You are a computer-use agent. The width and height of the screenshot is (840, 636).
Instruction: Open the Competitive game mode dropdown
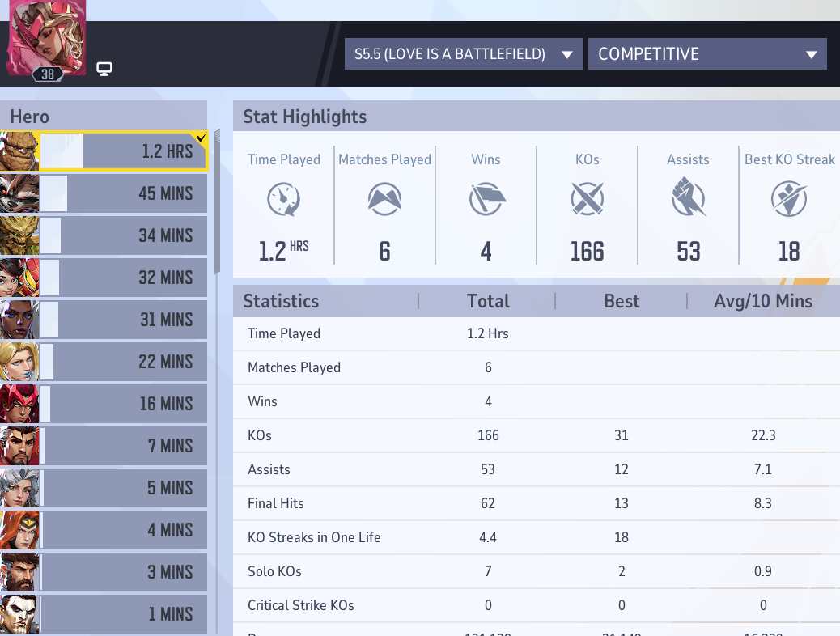pos(707,53)
